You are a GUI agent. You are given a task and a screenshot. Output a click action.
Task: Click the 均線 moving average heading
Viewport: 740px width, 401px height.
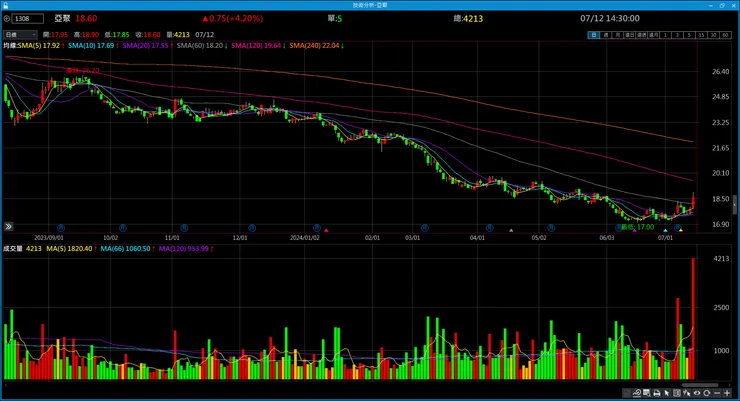10,46
